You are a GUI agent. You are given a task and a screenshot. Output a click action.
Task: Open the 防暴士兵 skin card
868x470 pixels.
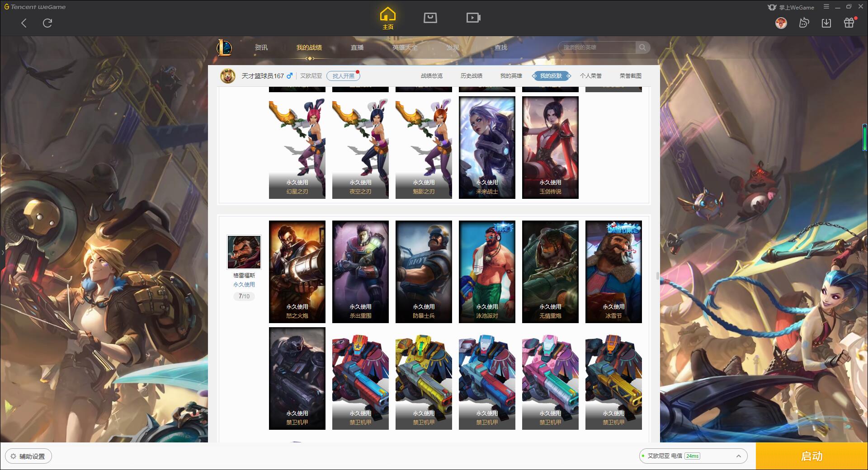[x=424, y=272]
